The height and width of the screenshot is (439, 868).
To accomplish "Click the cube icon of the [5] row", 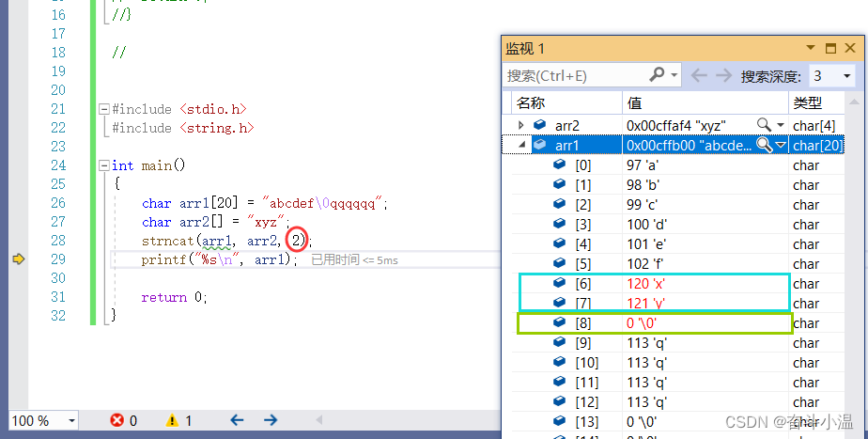I will [x=560, y=262].
